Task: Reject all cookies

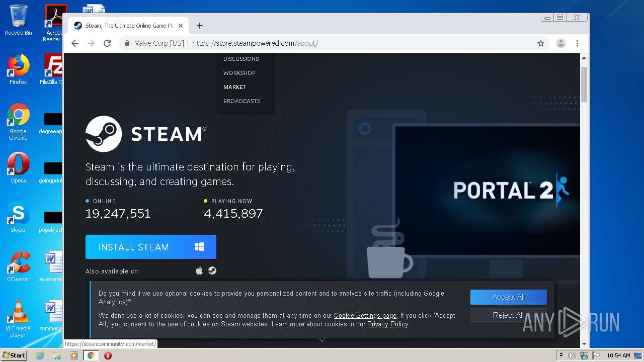Action: pyautogui.click(x=509, y=315)
